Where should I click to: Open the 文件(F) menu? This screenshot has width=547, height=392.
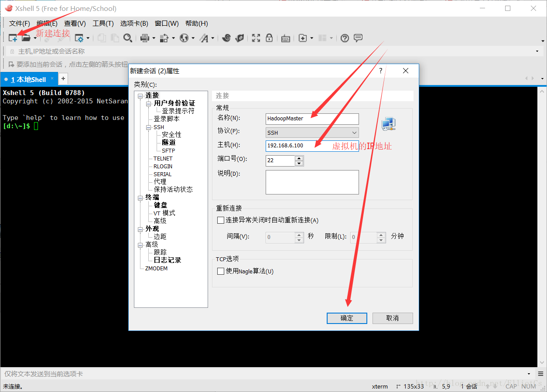coord(20,24)
